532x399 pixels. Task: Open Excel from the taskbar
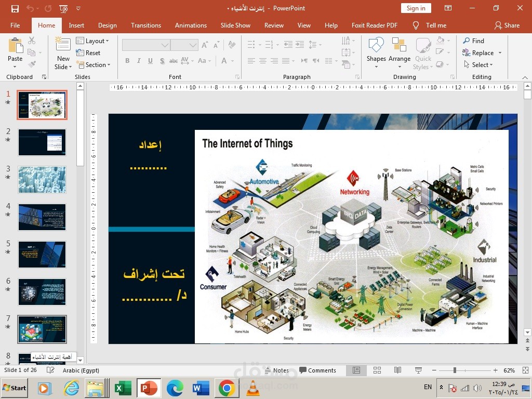tap(123, 388)
